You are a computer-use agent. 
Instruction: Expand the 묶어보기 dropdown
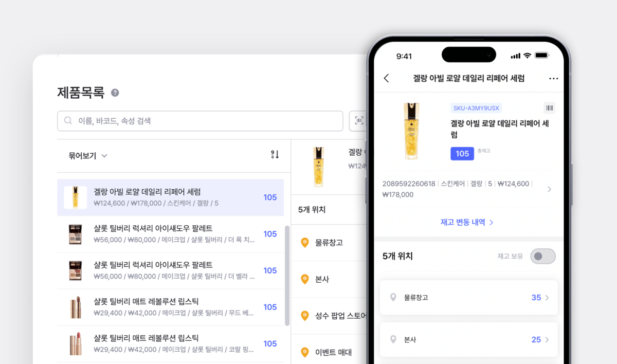[x=88, y=156]
